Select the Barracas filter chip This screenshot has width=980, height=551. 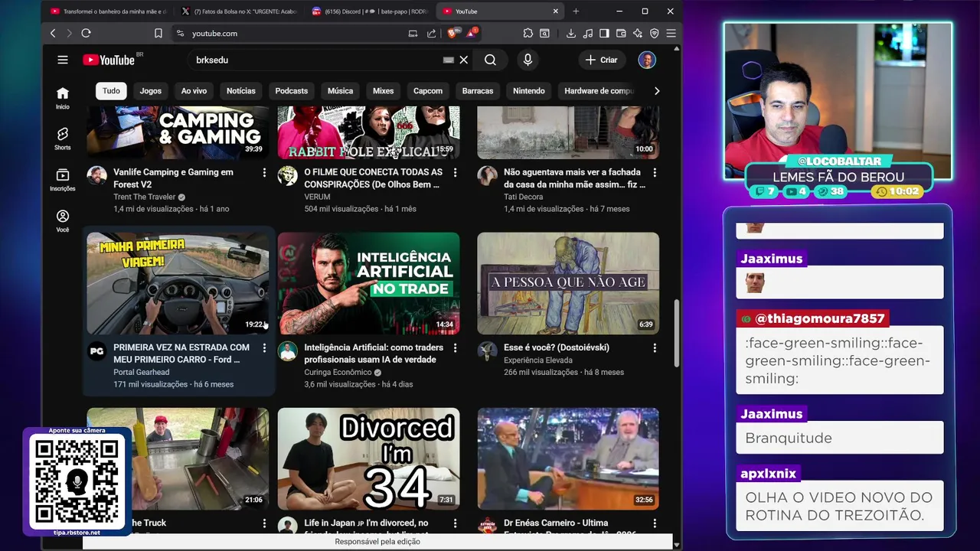pos(478,91)
